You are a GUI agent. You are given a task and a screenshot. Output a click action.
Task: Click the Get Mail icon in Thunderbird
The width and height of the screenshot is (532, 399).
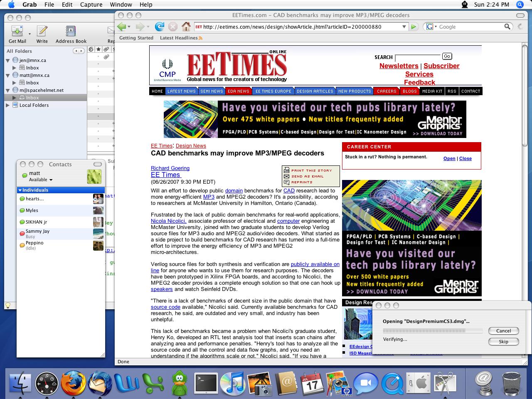pyautogui.click(x=17, y=32)
